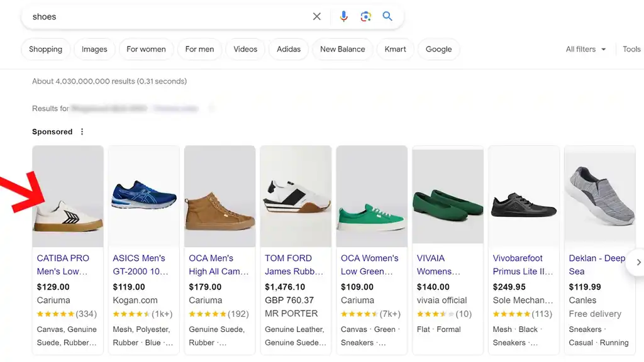The height and width of the screenshot is (362, 644).
Task: Click the $249.95 price
Action: tap(509, 287)
